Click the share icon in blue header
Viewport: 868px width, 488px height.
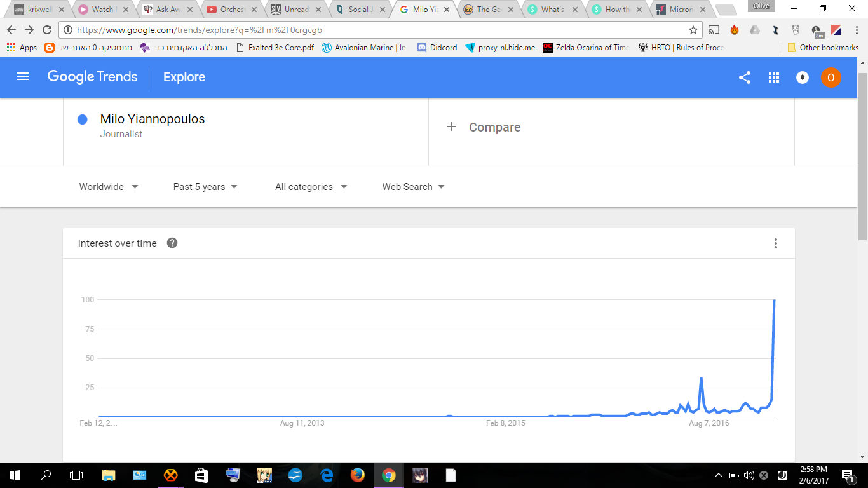[x=745, y=78]
